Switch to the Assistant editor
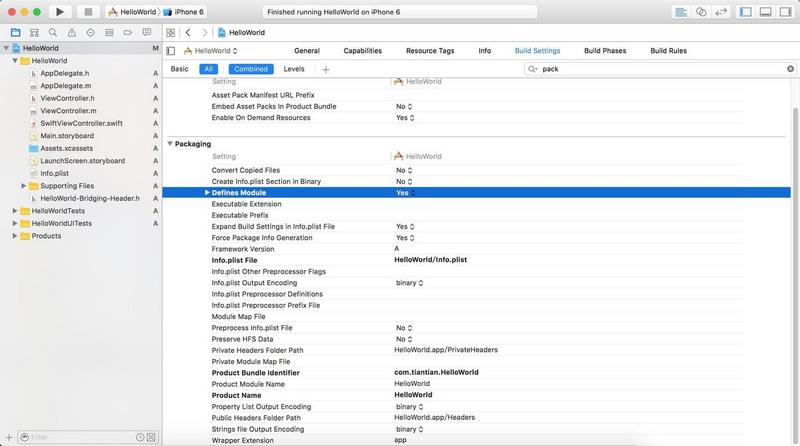The image size is (800, 446). (701, 12)
